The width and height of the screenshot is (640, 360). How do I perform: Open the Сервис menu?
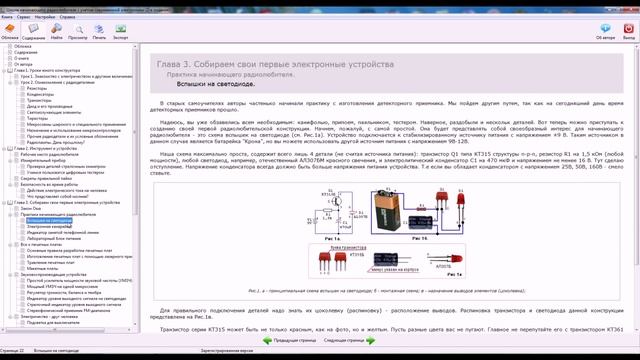pos(24,17)
